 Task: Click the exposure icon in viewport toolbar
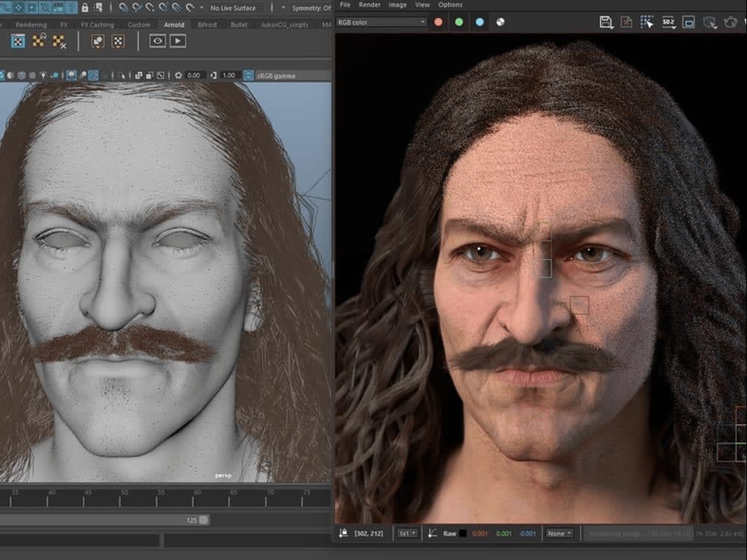click(179, 75)
